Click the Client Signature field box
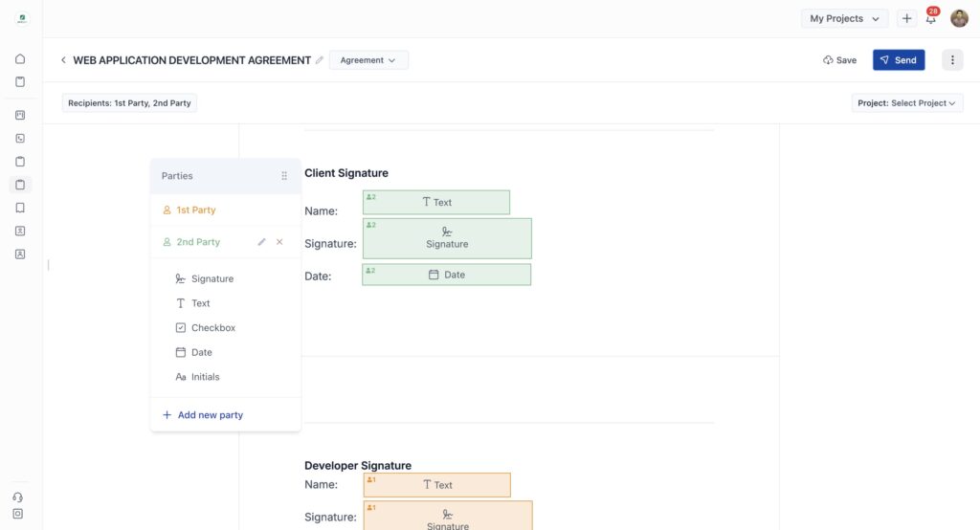Viewport: 980px width, 530px height. point(447,238)
